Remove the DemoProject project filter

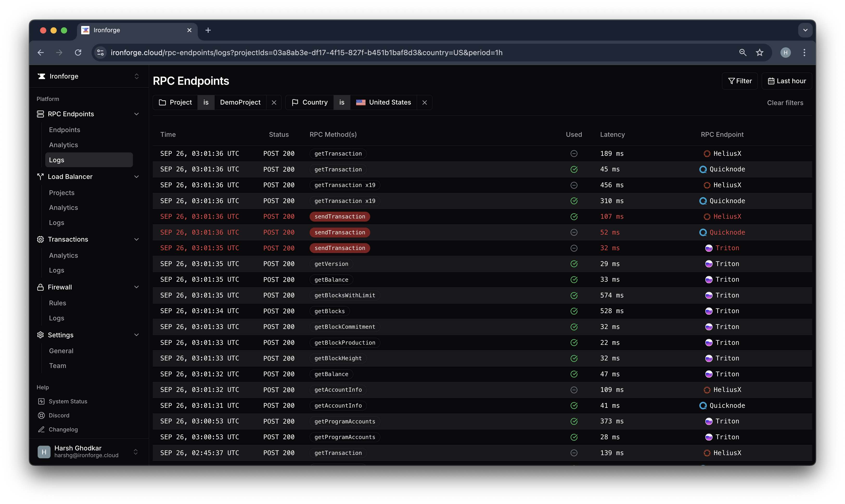pos(274,102)
